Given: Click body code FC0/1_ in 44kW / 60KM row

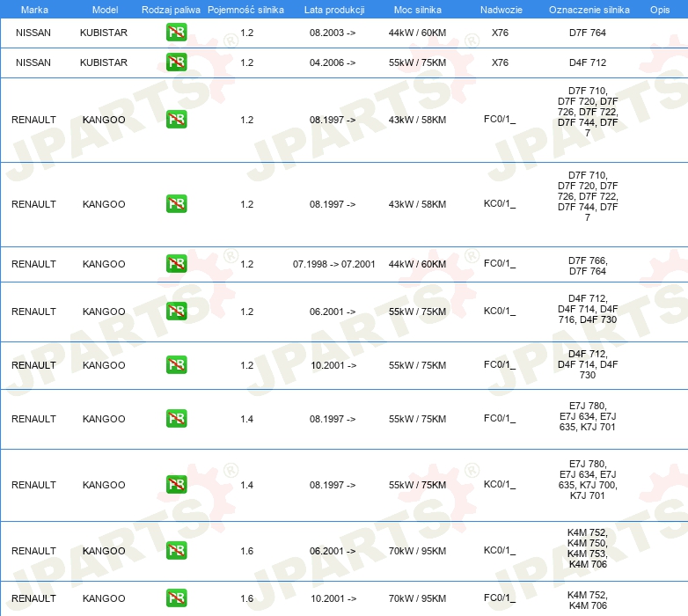Looking at the screenshot, I should pyautogui.click(x=500, y=264).
